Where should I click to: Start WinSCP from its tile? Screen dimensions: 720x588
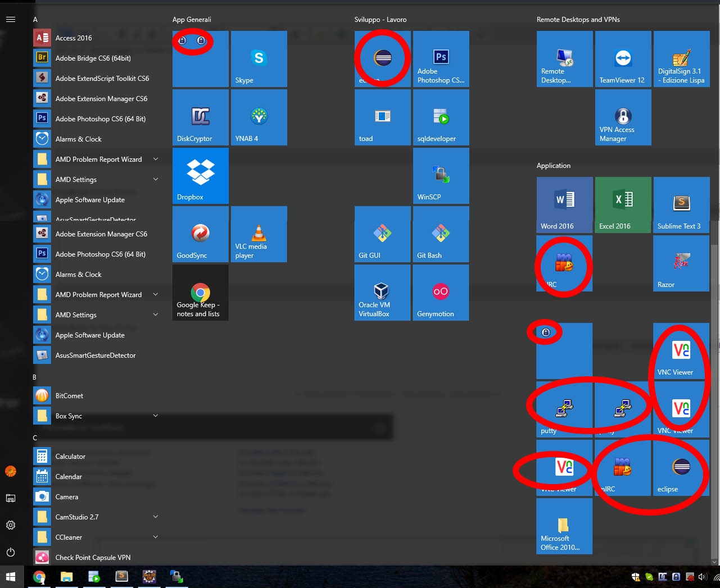(441, 175)
